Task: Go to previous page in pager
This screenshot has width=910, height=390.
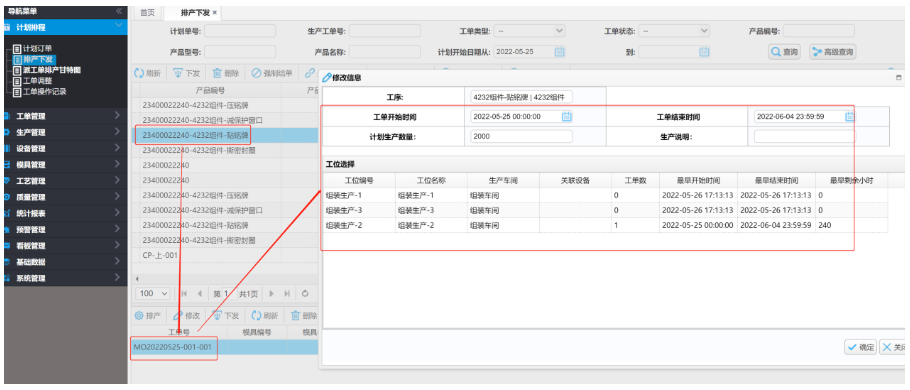Action: click(x=199, y=294)
